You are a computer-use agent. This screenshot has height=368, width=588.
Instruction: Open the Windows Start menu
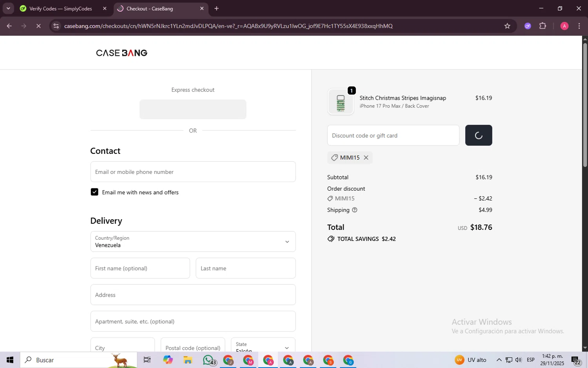tap(10, 360)
